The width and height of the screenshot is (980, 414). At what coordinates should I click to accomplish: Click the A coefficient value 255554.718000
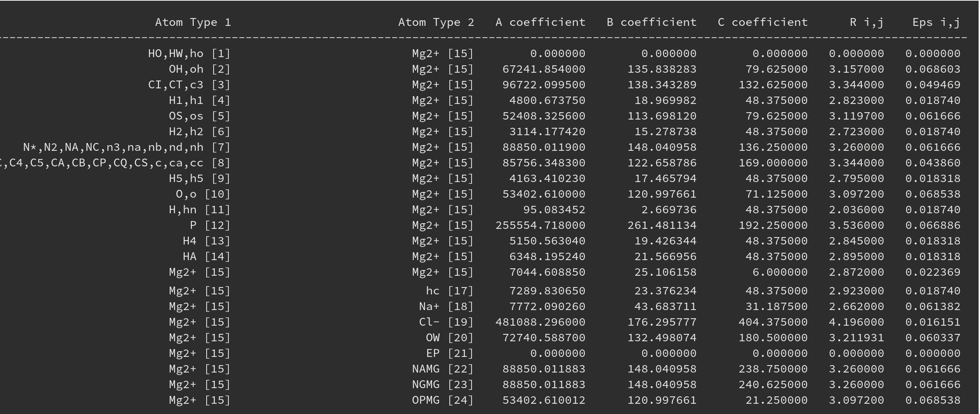click(x=540, y=225)
